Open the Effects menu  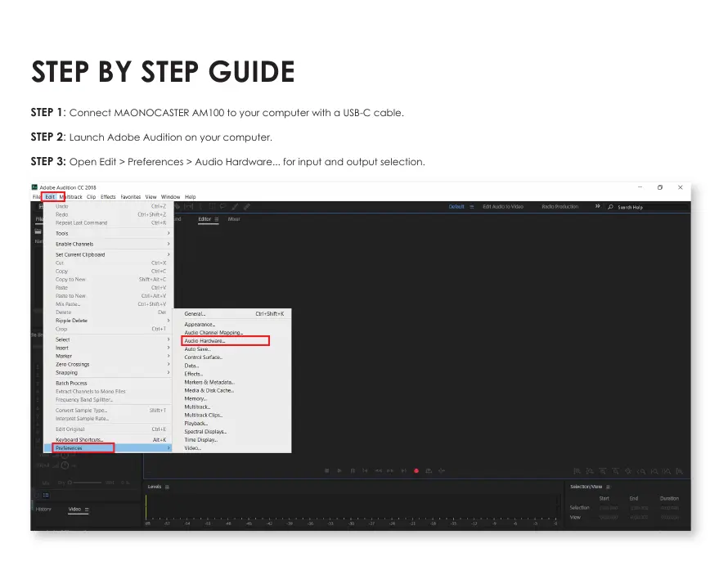point(108,197)
